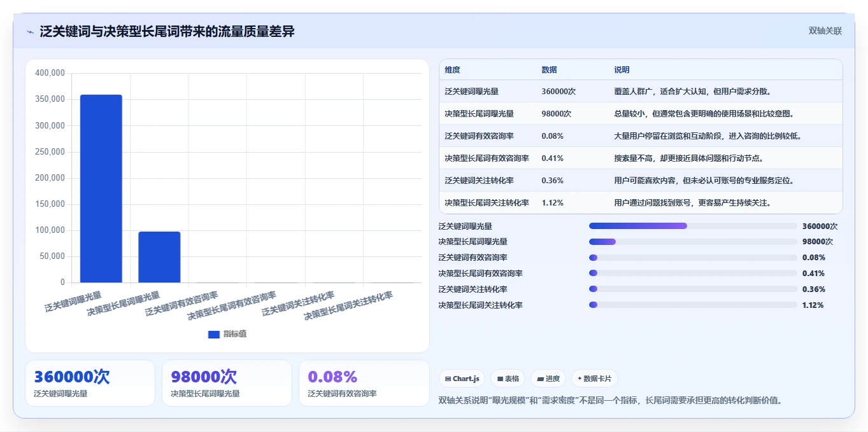
Task: Select table cell 0.36%
Action: (x=552, y=181)
